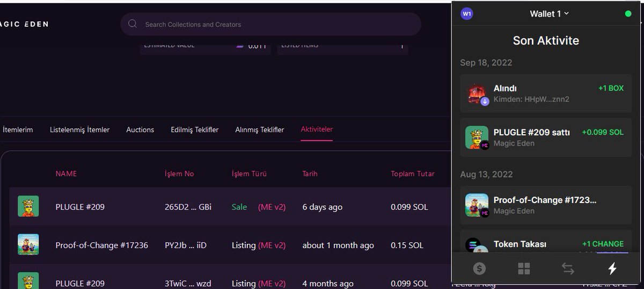The height and width of the screenshot is (289, 644).
Task: Open PLUGLE #209 thumbnail in 4 months ago row
Action: (28, 280)
